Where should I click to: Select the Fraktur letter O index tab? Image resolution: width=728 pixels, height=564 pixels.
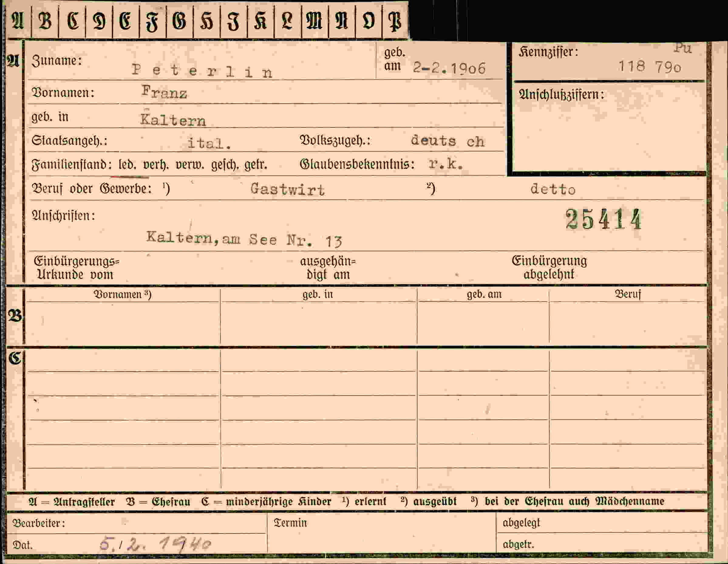(369, 21)
